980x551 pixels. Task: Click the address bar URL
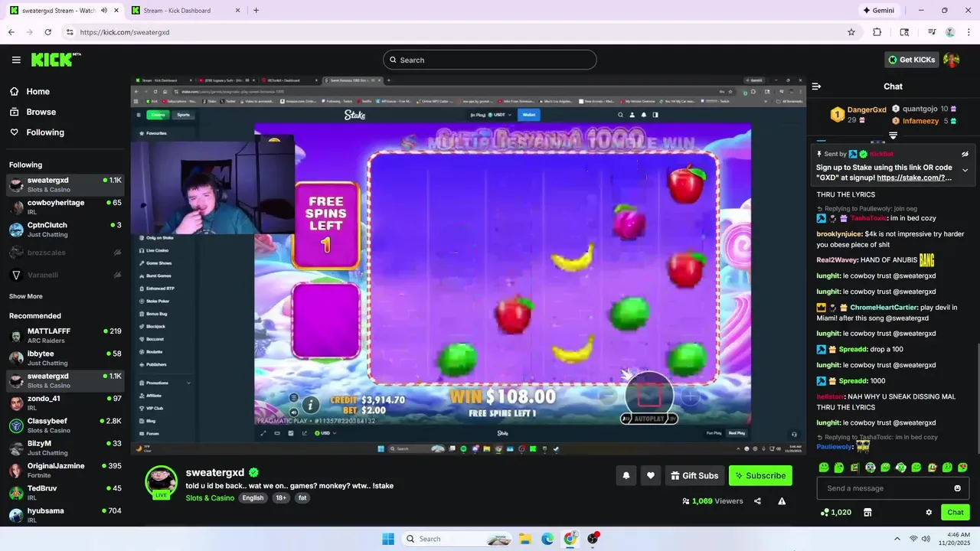click(125, 32)
